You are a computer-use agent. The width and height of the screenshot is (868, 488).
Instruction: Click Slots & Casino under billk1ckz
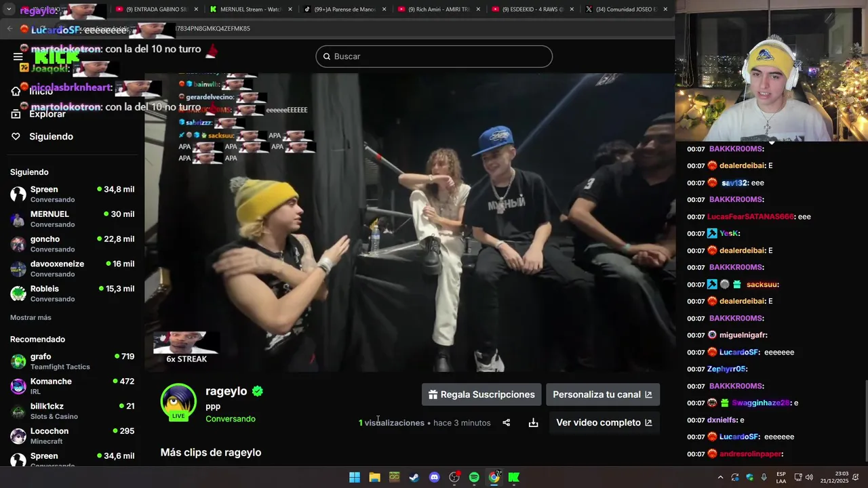54,416
